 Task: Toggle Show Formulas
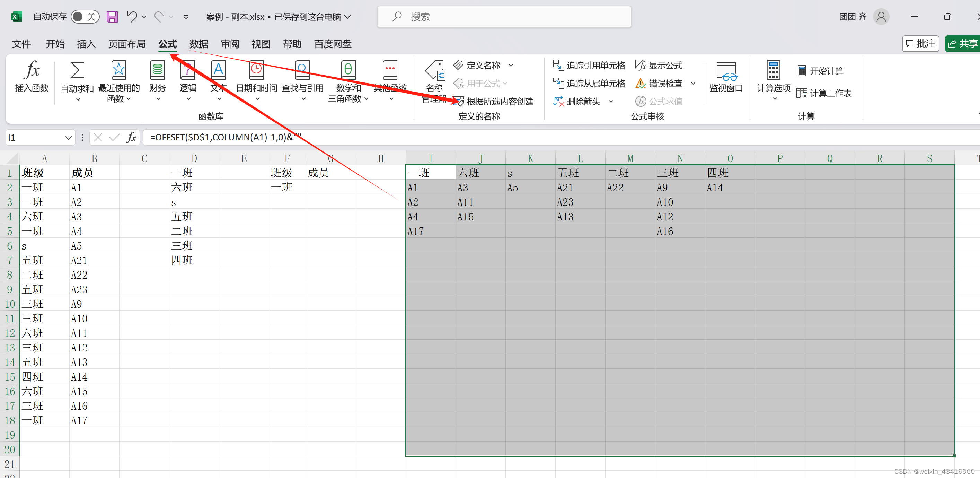click(659, 66)
